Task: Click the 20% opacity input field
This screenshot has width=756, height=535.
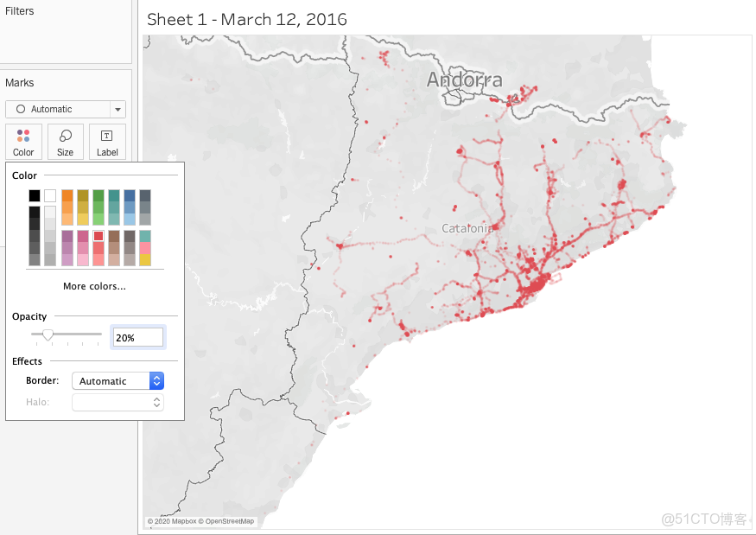Action: 137,337
